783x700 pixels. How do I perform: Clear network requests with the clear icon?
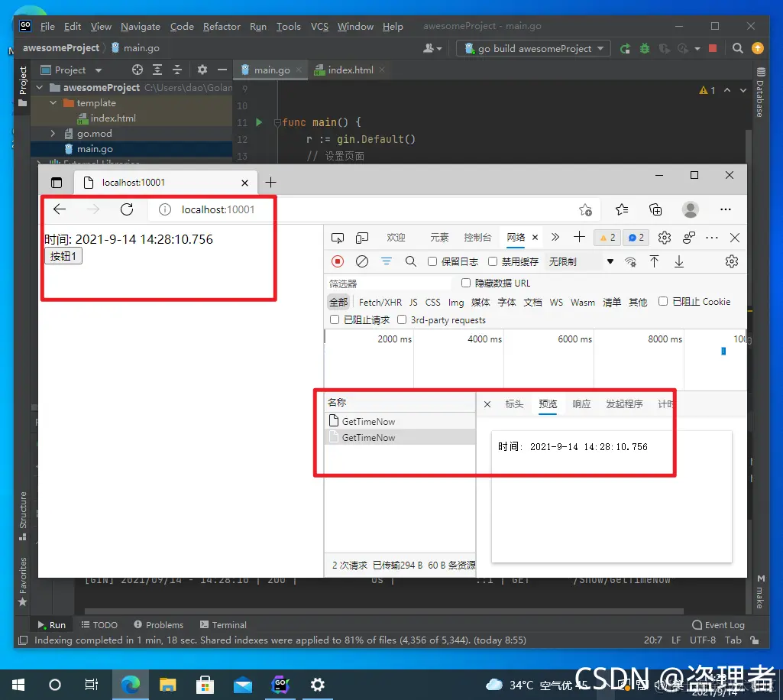(361, 261)
